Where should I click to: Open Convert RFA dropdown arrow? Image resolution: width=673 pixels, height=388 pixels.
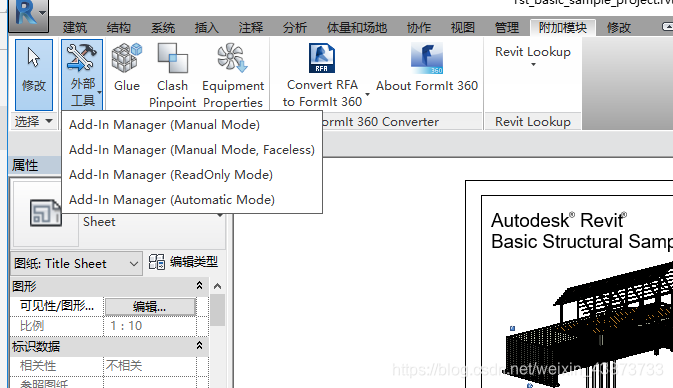pos(367,94)
